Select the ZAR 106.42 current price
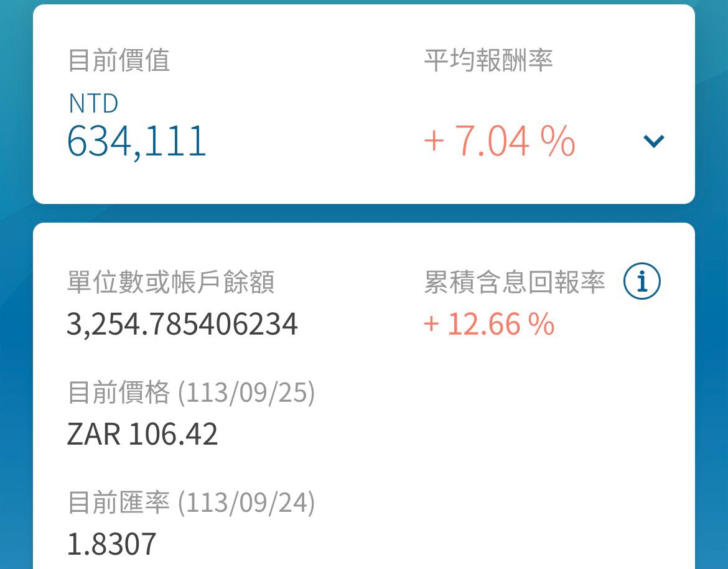 coord(143,435)
